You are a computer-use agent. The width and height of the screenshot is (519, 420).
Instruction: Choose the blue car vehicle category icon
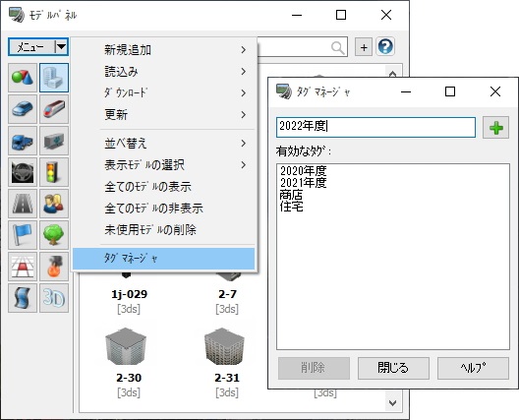point(23,109)
